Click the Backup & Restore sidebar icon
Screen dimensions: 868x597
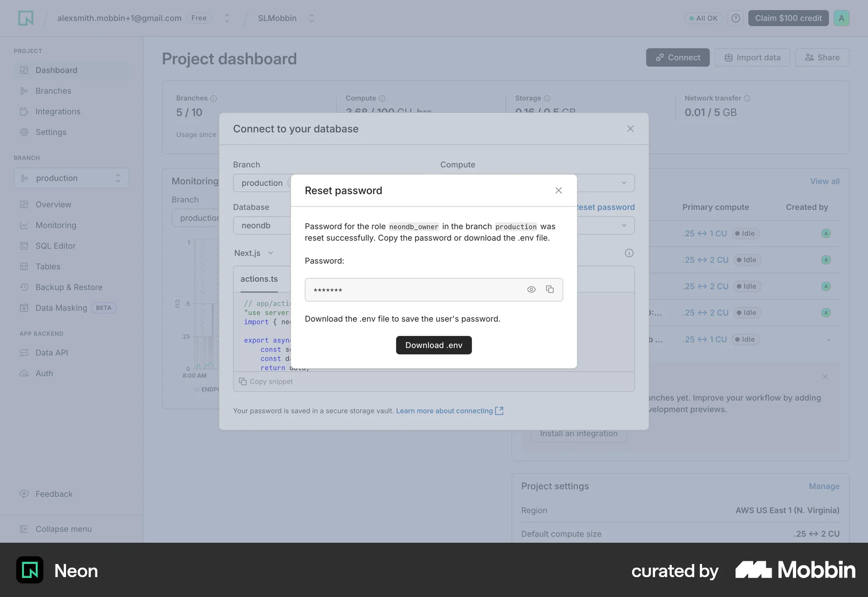[24, 287]
